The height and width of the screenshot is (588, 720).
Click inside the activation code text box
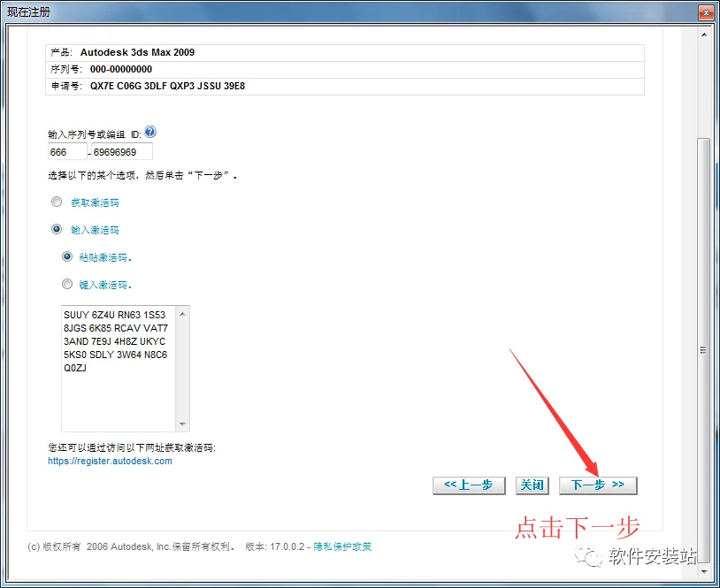click(119, 368)
